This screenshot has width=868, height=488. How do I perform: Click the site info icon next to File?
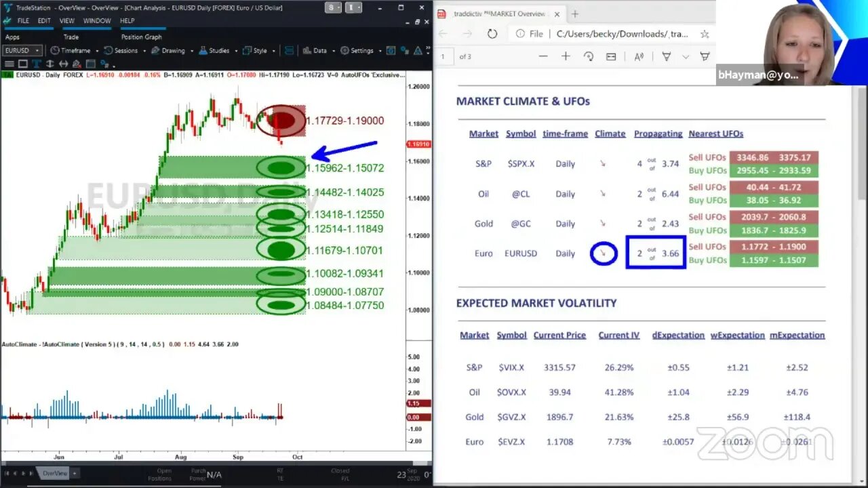pyautogui.click(x=519, y=33)
